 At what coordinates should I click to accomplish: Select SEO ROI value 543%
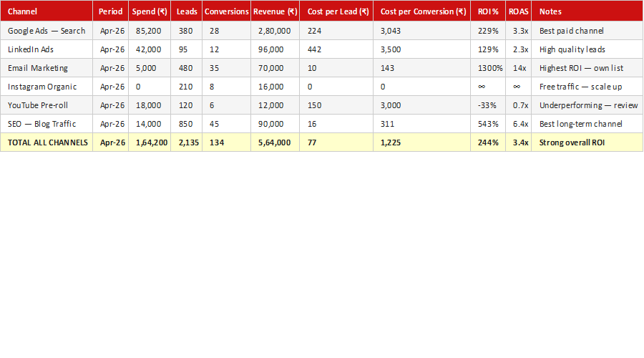pyautogui.click(x=488, y=124)
